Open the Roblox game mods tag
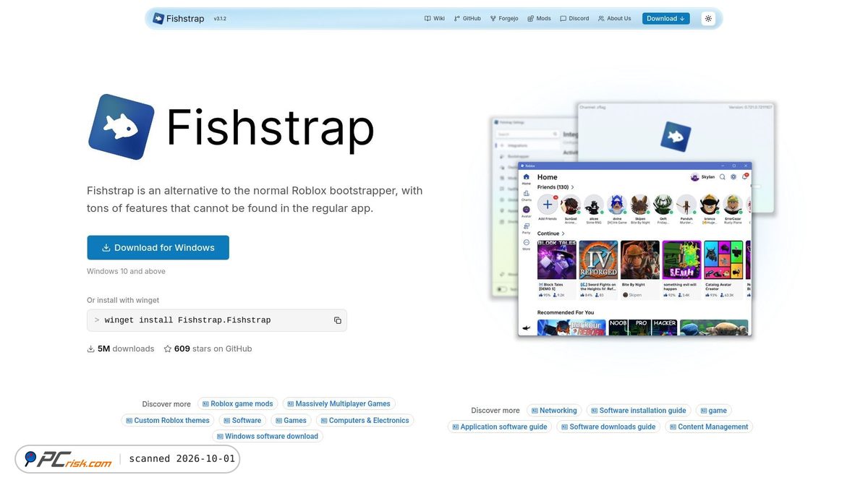868x488 pixels. (x=237, y=404)
